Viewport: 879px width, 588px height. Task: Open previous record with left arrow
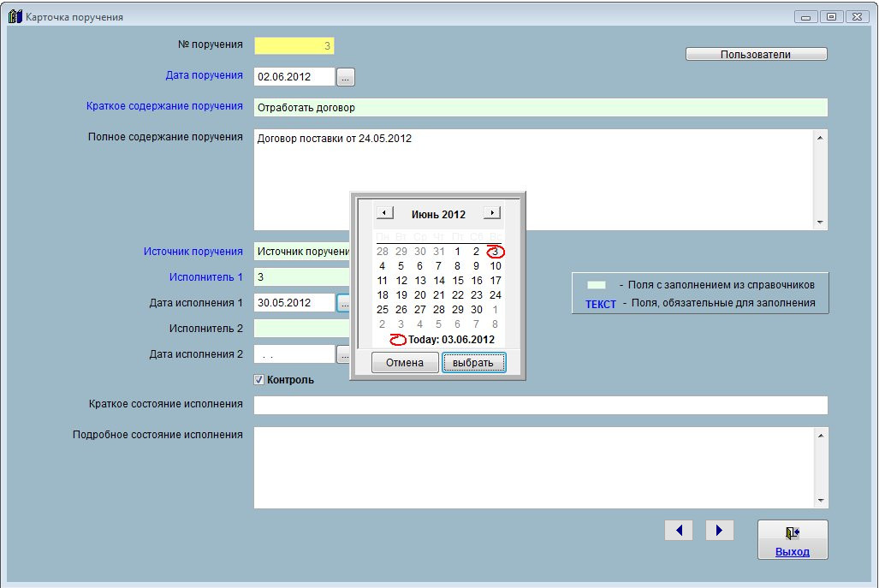pos(679,531)
